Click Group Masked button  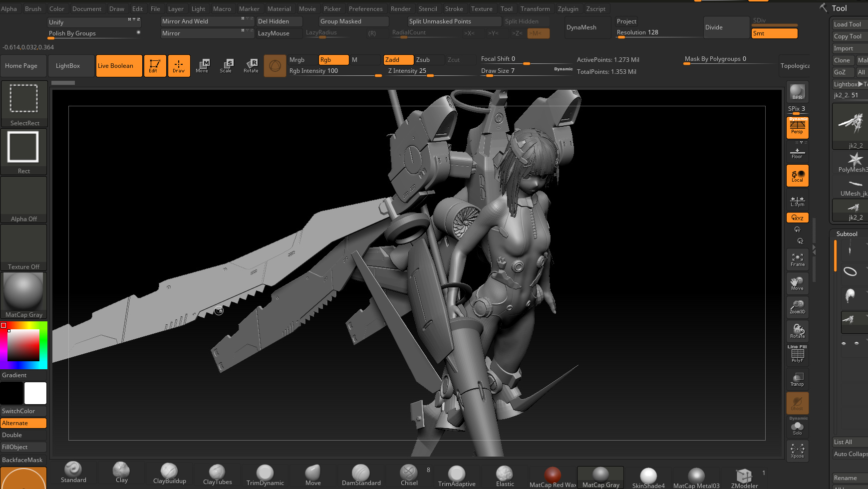click(353, 21)
